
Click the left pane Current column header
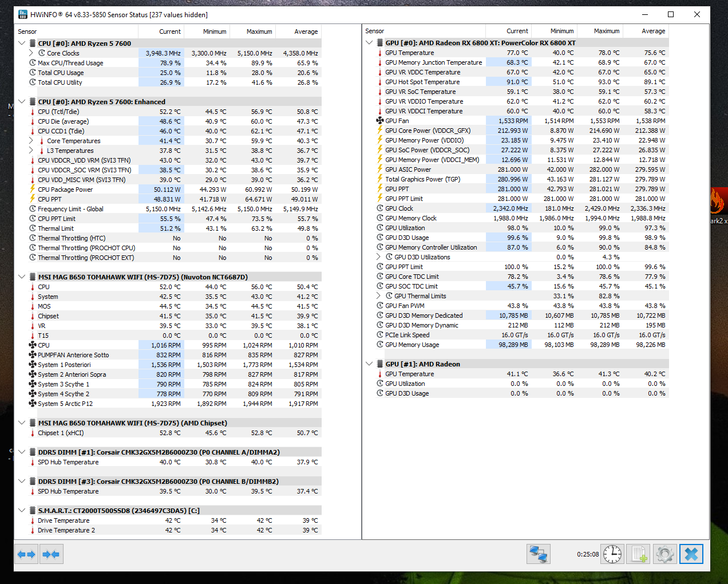click(161, 31)
